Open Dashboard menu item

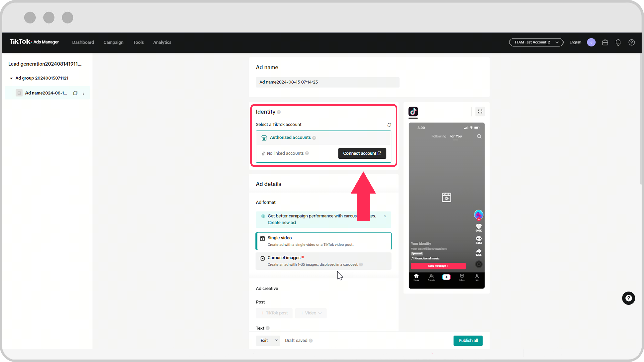[83, 42]
